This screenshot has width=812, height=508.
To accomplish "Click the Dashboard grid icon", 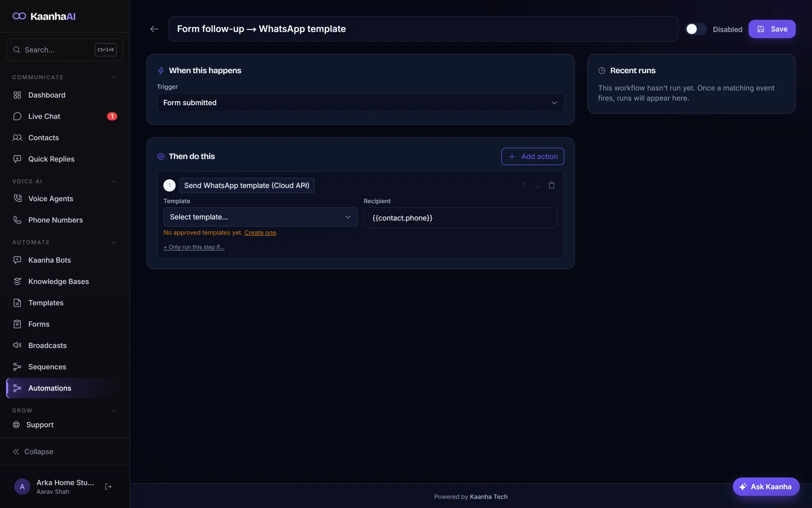I will (x=17, y=95).
